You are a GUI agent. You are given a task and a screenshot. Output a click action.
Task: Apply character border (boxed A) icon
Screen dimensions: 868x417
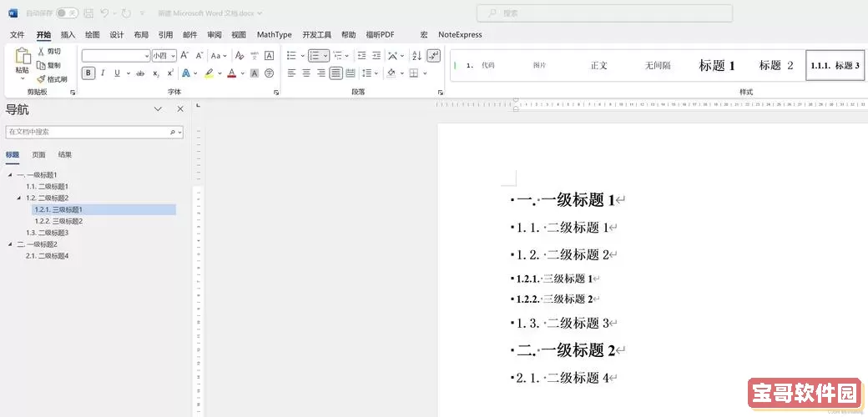269,56
